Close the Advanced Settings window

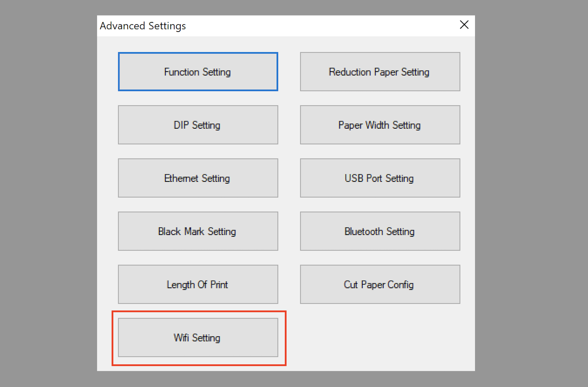click(464, 25)
